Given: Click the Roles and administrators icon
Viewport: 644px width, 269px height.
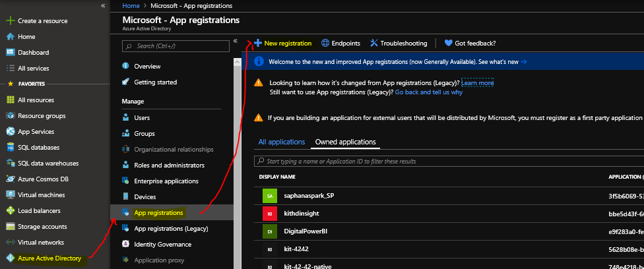Looking at the screenshot, I should pyautogui.click(x=125, y=165).
